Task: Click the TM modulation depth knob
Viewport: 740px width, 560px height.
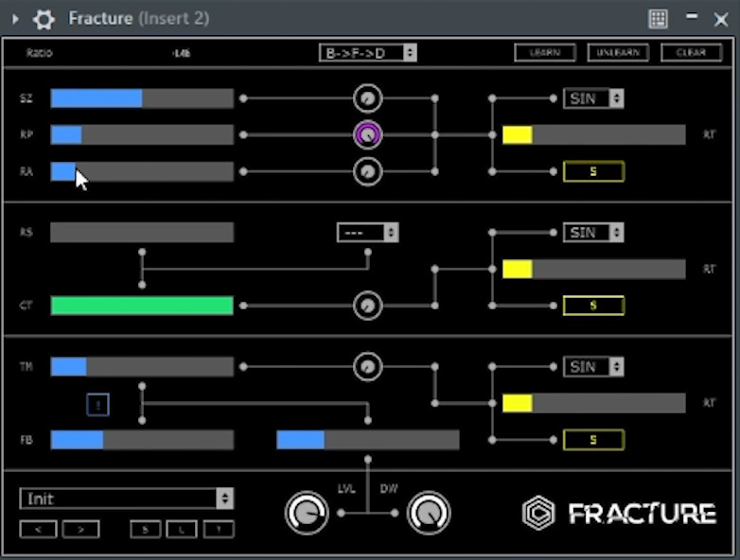Action: pos(367,366)
